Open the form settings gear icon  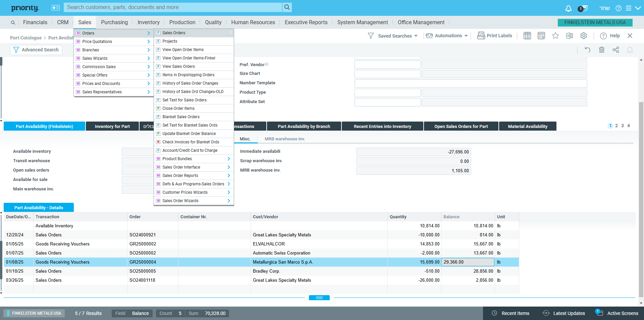pyautogui.click(x=584, y=36)
